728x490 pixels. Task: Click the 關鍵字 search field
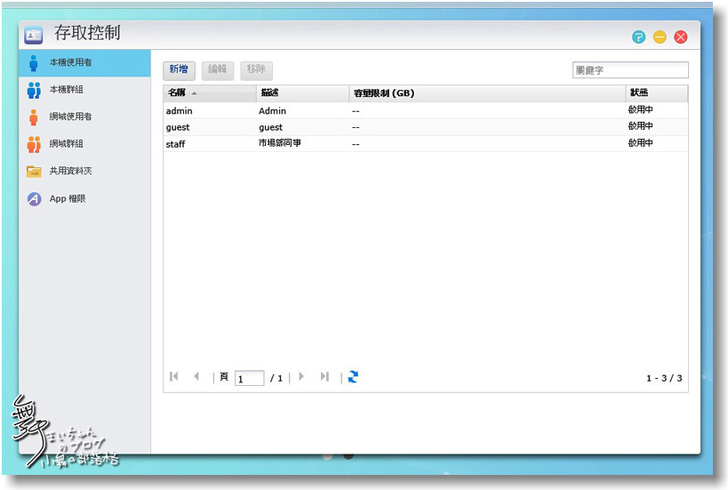coord(630,70)
